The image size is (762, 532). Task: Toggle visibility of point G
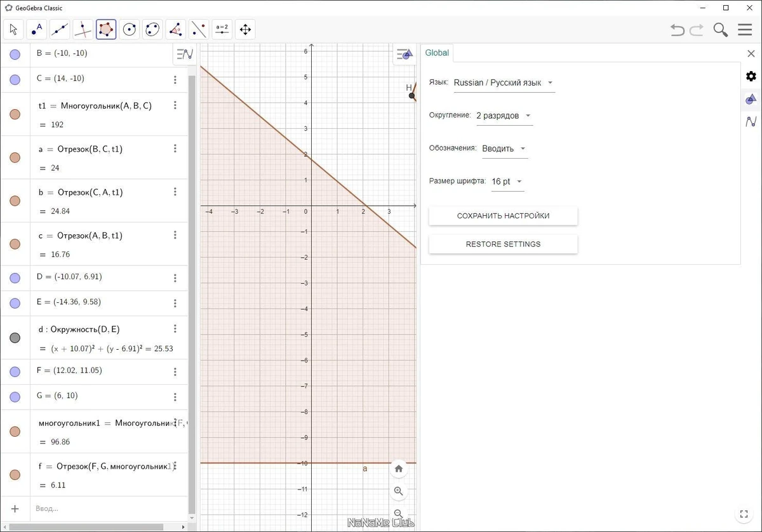pyautogui.click(x=15, y=397)
